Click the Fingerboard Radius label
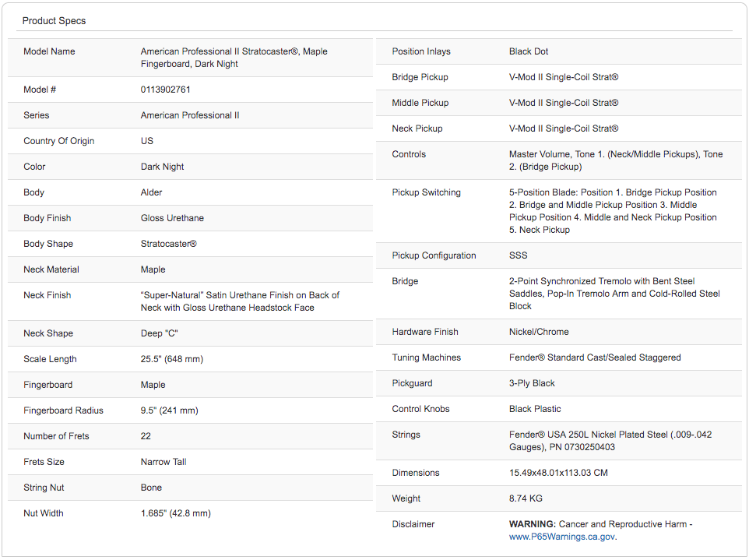749x560 pixels. pyautogui.click(x=63, y=410)
